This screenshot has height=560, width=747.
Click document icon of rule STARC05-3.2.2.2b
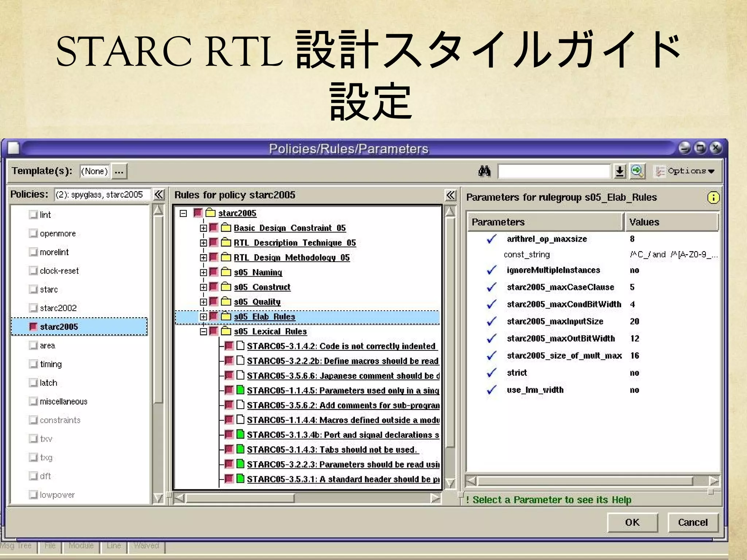(240, 361)
